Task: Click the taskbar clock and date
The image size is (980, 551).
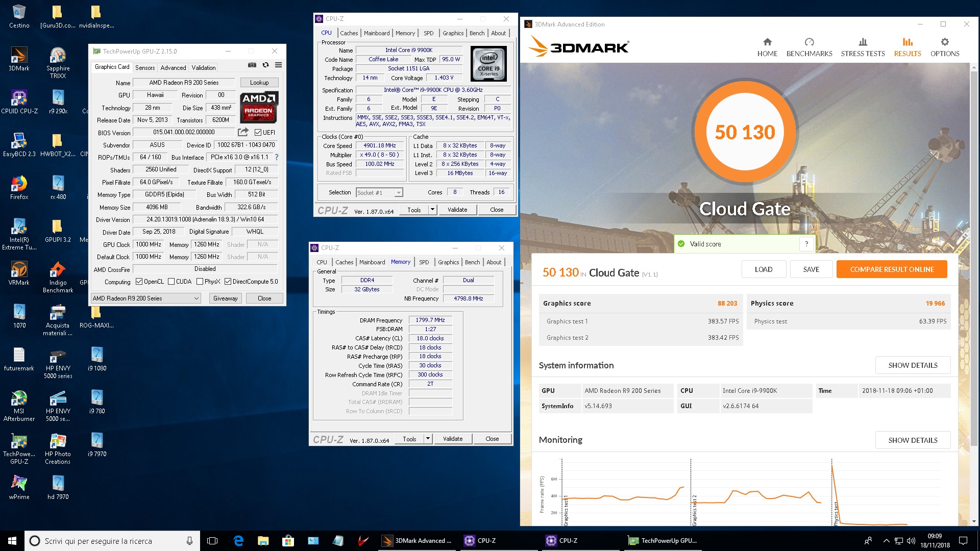Action: point(935,541)
